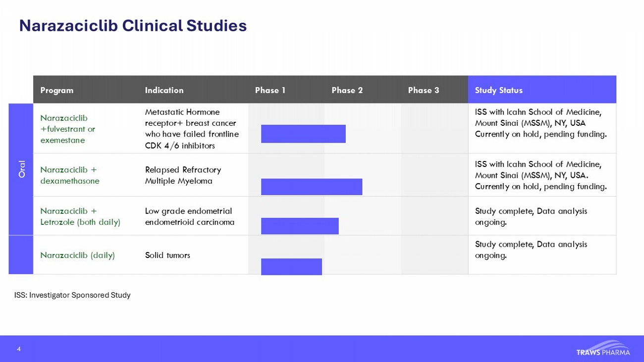This screenshot has height=362, width=644.
Task: Click the Multiple Myeloma study progress bar
Action: (x=312, y=187)
